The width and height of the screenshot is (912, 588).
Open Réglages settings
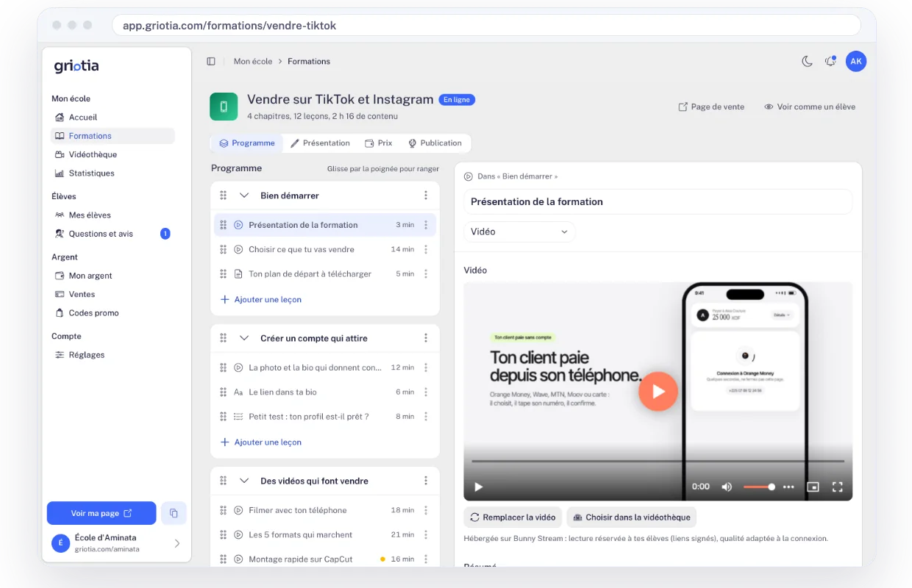tap(113, 355)
